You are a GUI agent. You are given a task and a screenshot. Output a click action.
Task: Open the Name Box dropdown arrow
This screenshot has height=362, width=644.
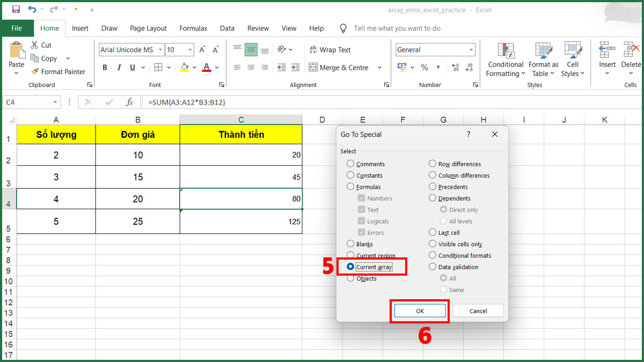[x=55, y=102]
